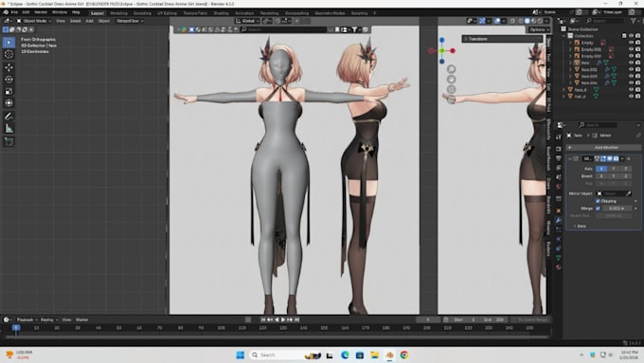Open the Material properties tab at bottom

click(x=559, y=267)
